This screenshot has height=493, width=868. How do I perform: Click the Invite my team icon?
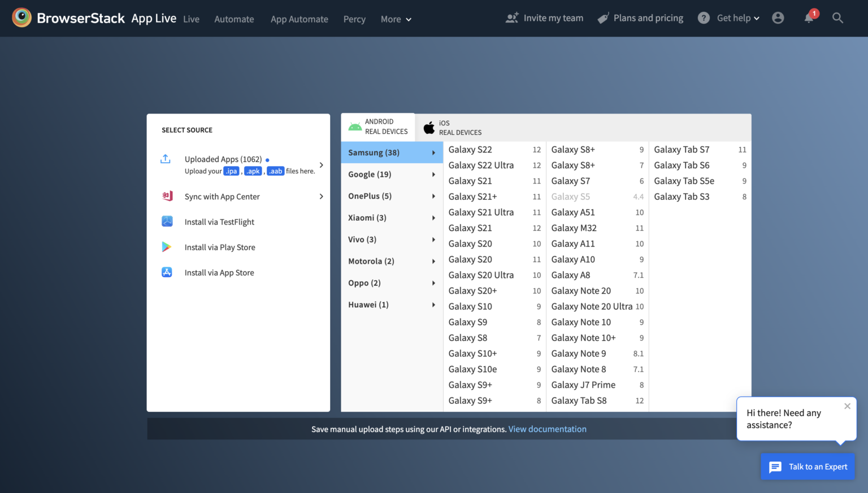[x=512, y=18]
